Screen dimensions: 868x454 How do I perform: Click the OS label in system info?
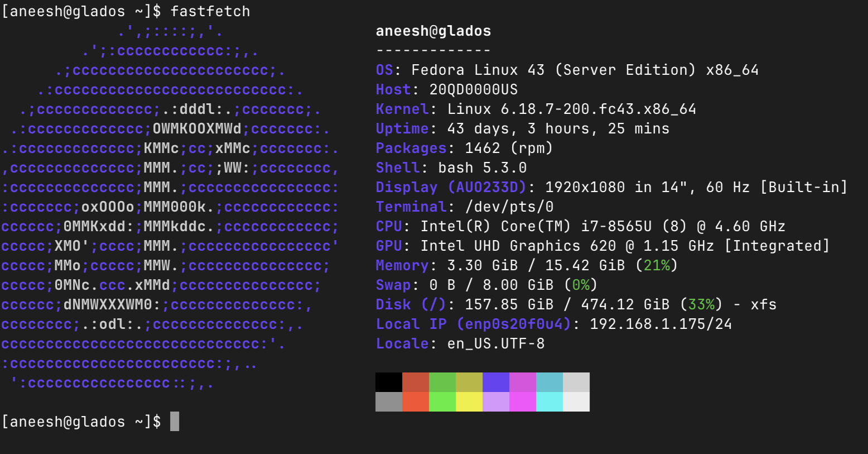click(384, 70)
